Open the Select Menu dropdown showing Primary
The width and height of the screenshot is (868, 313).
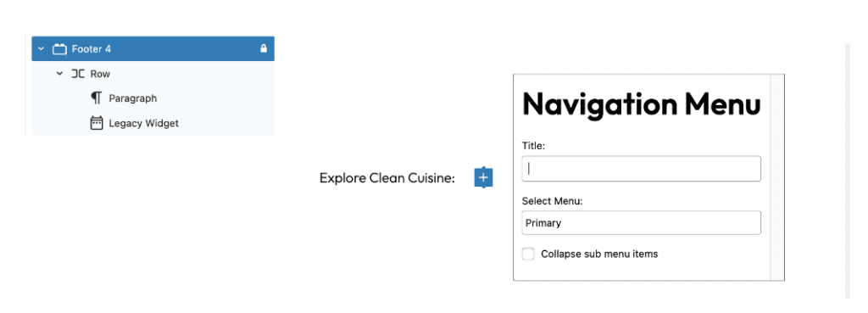tap(641, 223)
